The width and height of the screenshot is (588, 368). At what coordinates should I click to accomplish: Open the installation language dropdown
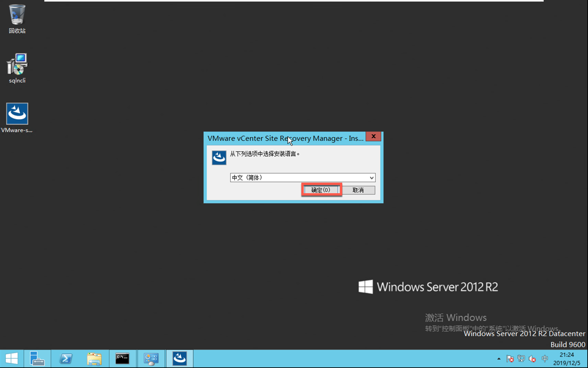(303, 178)
